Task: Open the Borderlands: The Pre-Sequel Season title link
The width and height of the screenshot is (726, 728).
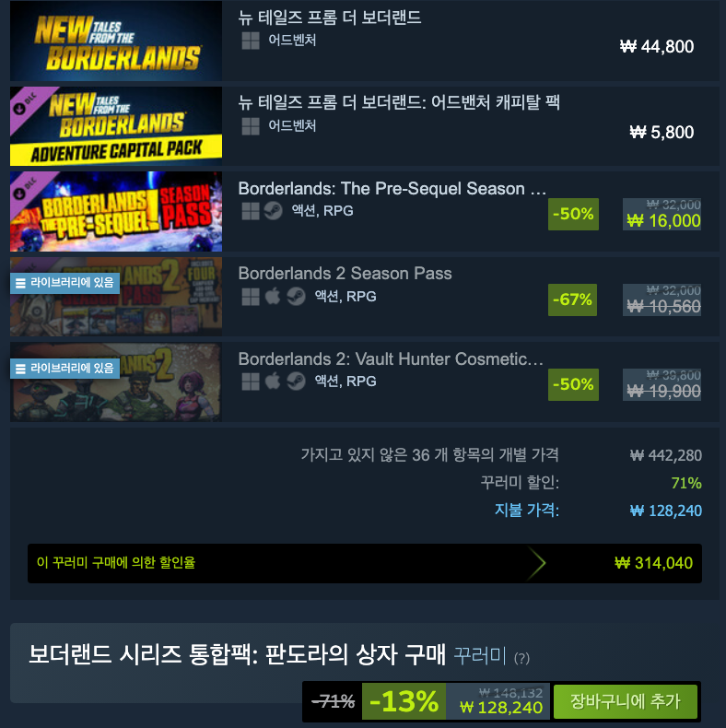Action: pyautogui.click(x=392, y=189)
